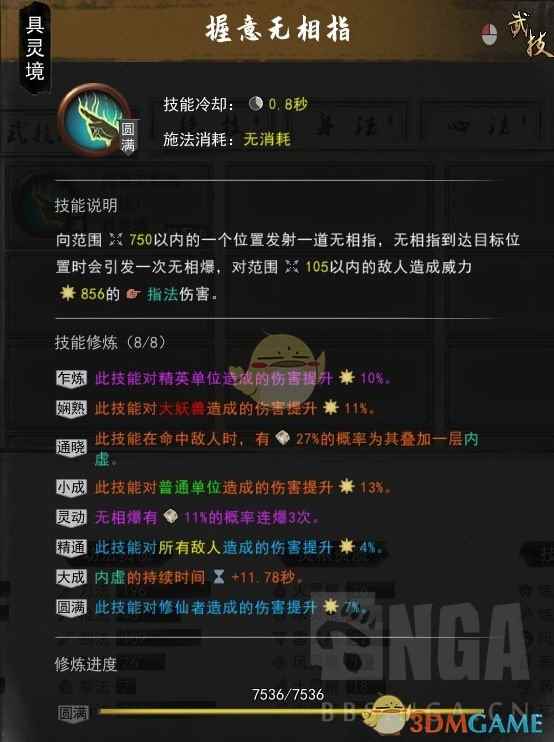Click the hourglass icon before +11.78秒
Screen dimensions: 554x742
[x=219, y=577]
